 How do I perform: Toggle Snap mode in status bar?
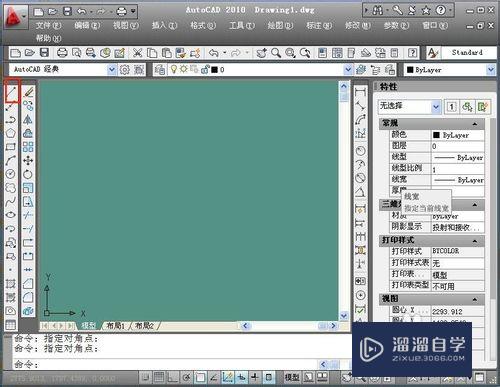click(x=145, y=377)
